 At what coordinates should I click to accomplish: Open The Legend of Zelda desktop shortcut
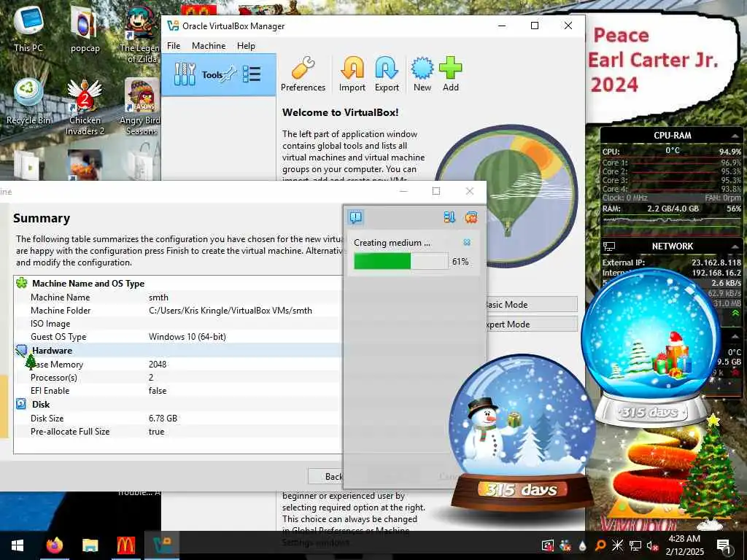click(141, 34)
